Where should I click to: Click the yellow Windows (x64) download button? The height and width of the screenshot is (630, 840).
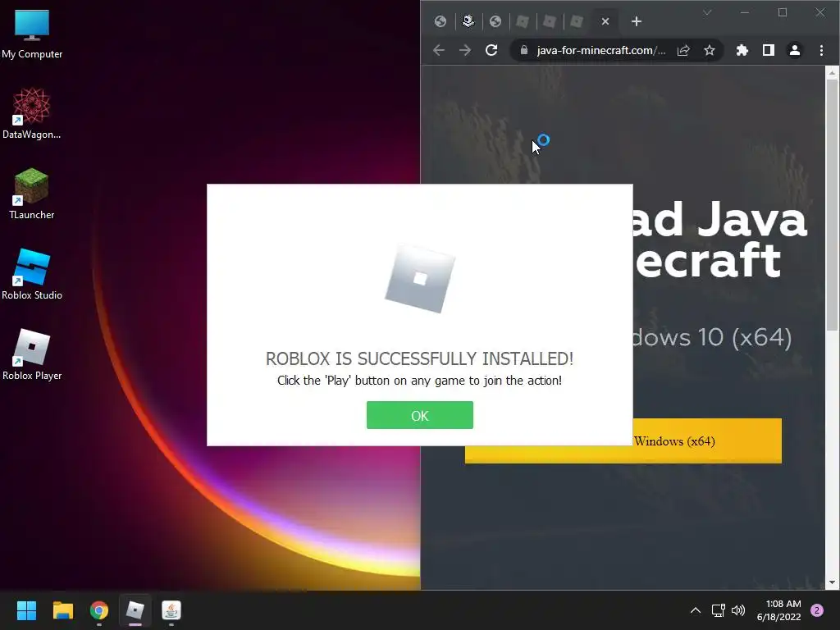tap(623, 441)
